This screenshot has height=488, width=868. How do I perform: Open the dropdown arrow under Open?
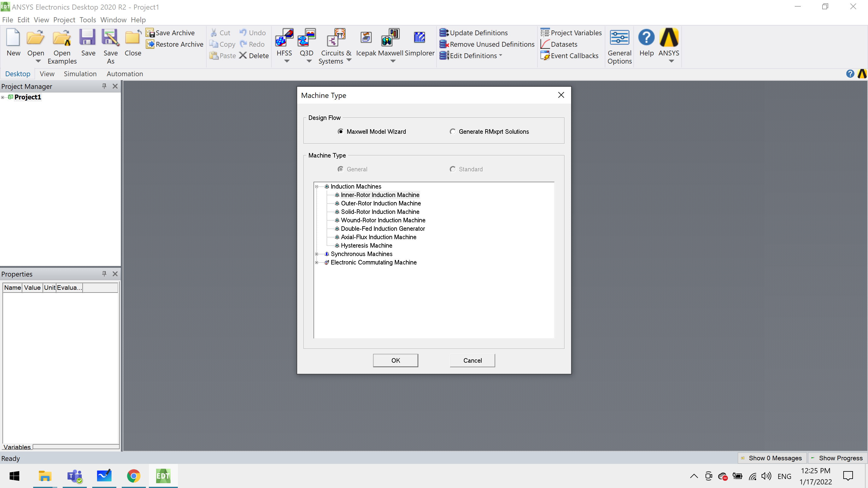click(38, 61)
